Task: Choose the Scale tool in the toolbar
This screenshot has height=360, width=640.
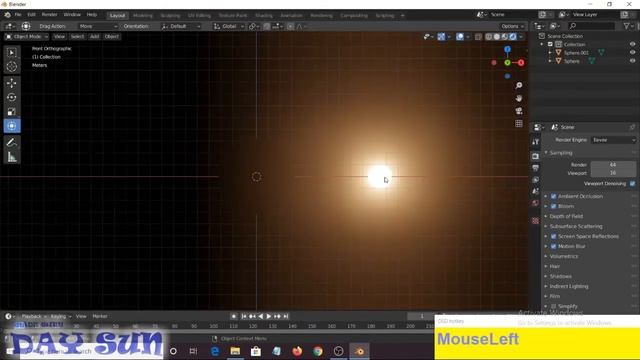Action: click(x=12, y=111)
